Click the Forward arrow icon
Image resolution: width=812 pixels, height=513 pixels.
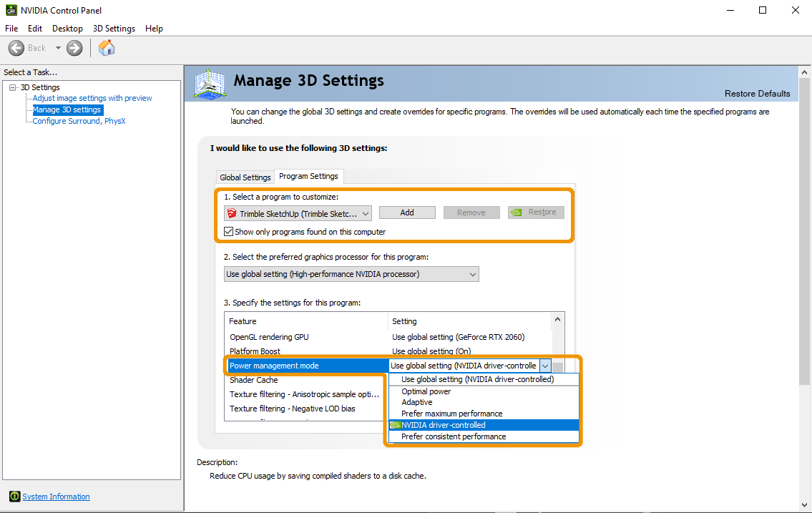pos(74,48)
